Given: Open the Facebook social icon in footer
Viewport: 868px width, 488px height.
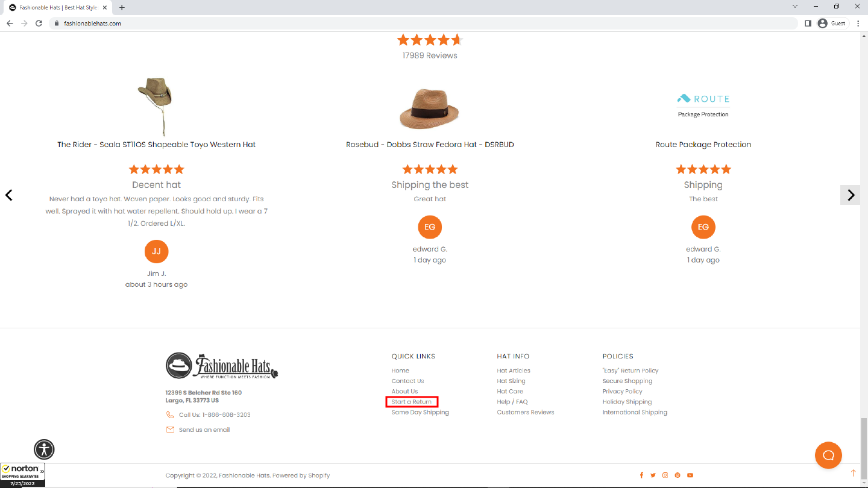Looking at the screenshot, I should click(x=641, y=475).
